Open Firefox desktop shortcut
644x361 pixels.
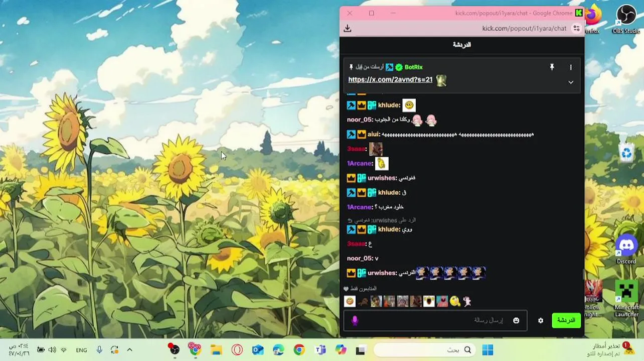point(593,19)
